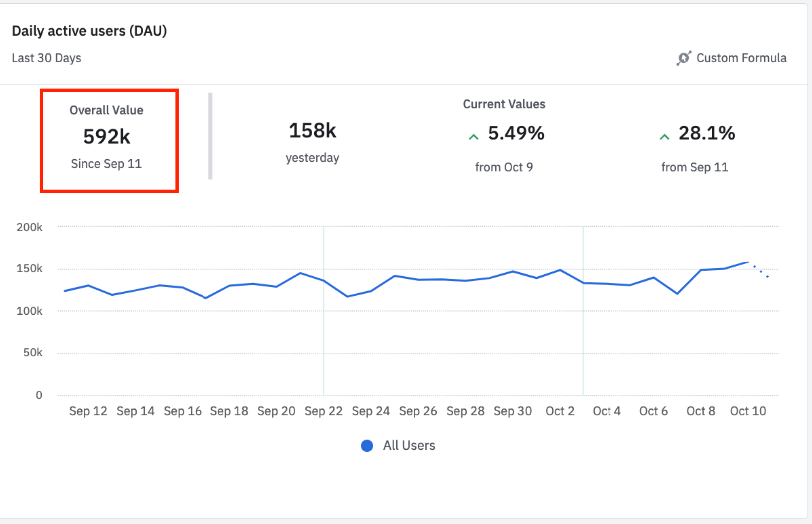Click the Custom Formula plug icon

click(684, 58)
